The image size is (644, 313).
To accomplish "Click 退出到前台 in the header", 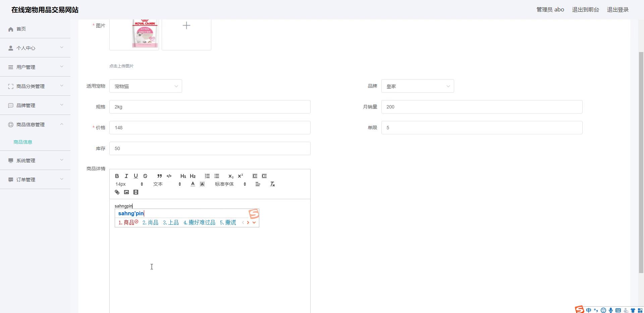I will 585,10.
